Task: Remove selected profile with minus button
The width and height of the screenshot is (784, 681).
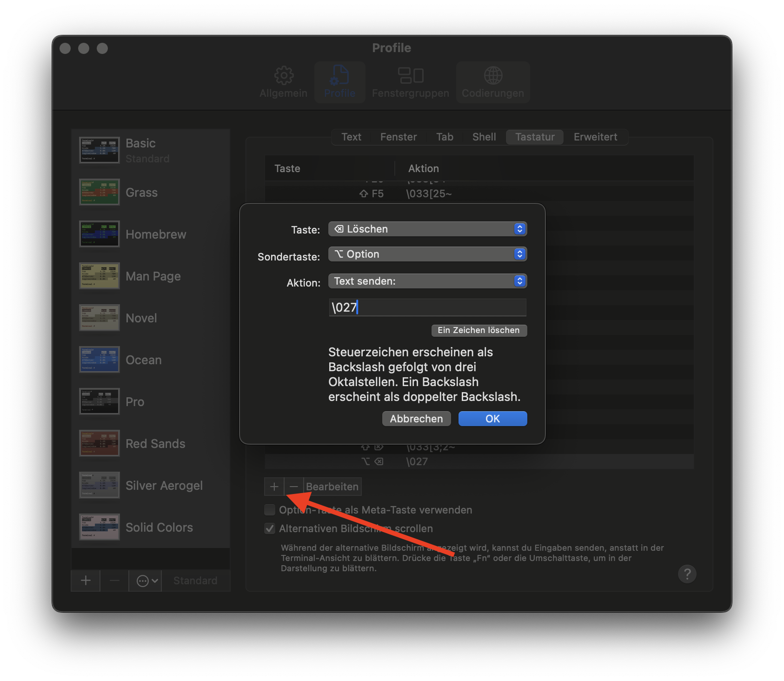Action: tap(114, 581)
